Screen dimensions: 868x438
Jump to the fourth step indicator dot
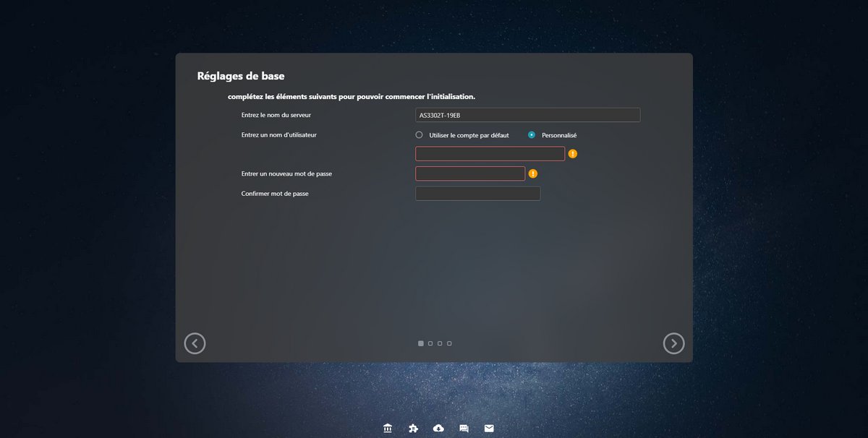(x=449, y=343)
